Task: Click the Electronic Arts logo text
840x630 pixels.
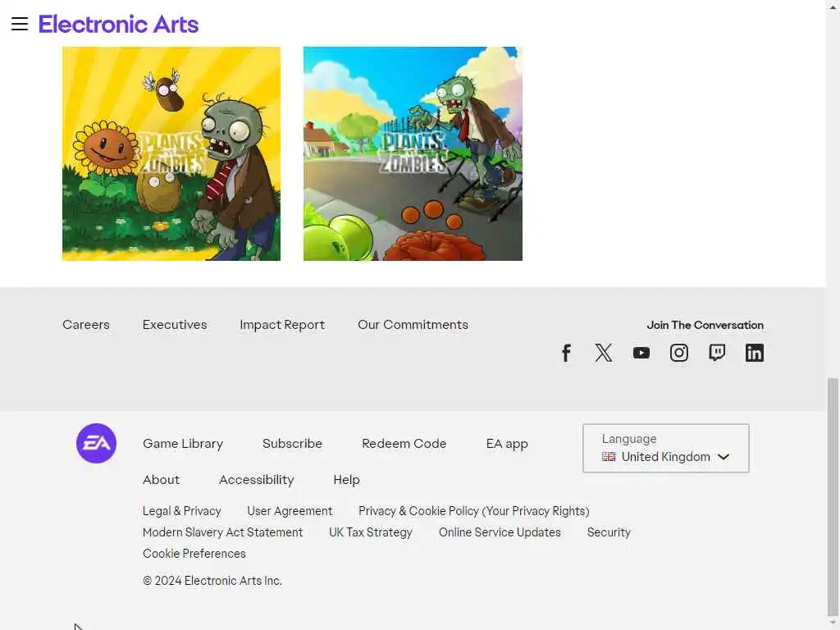Action: [x=118, y=24]
